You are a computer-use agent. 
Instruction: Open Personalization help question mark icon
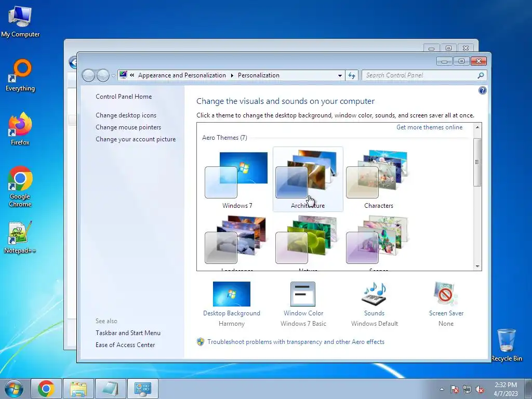click(482, 90)
